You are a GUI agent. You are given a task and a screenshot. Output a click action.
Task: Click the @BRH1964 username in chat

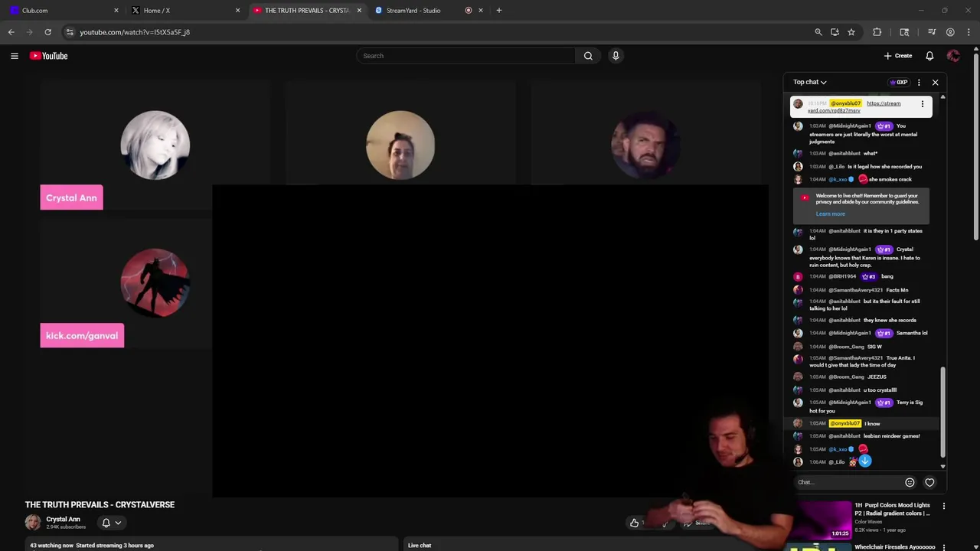tap(842, 276)
